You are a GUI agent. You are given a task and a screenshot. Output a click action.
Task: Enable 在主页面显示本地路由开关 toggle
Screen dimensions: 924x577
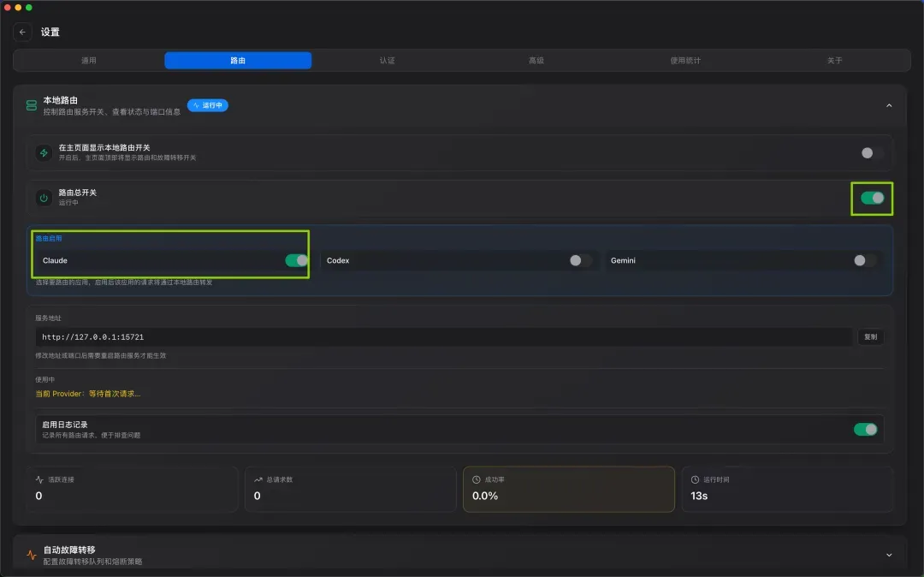[872, 153]
